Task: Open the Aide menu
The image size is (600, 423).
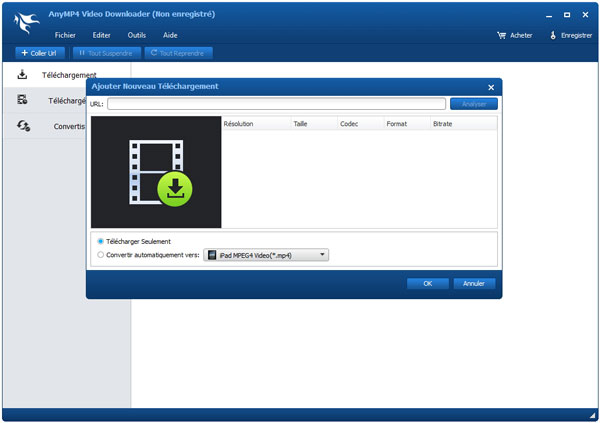Action: (170, 35)
